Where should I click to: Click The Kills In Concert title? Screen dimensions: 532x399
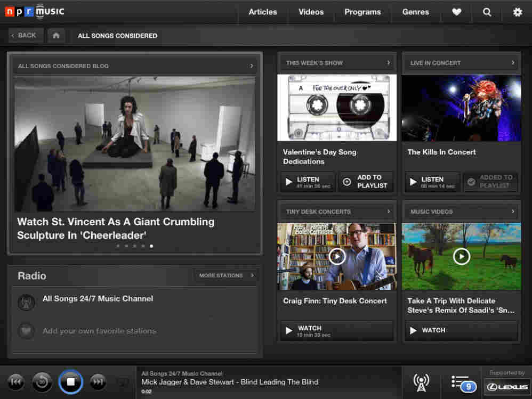click(441, 152)
